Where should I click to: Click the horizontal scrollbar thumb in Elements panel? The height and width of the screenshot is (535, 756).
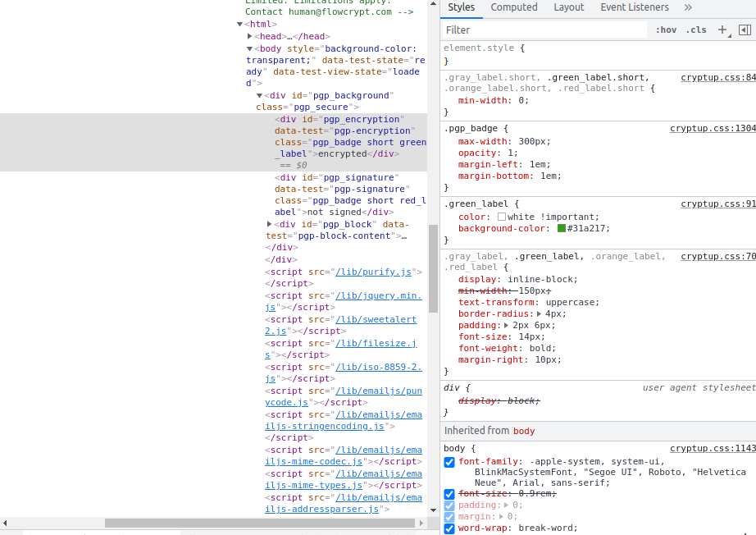pos(260,524)
